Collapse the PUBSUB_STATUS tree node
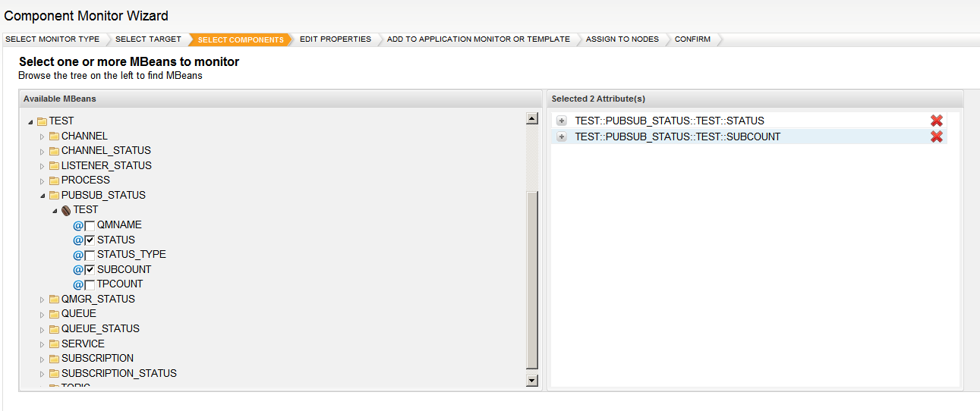Screen dimensions: 980x411 43,196
